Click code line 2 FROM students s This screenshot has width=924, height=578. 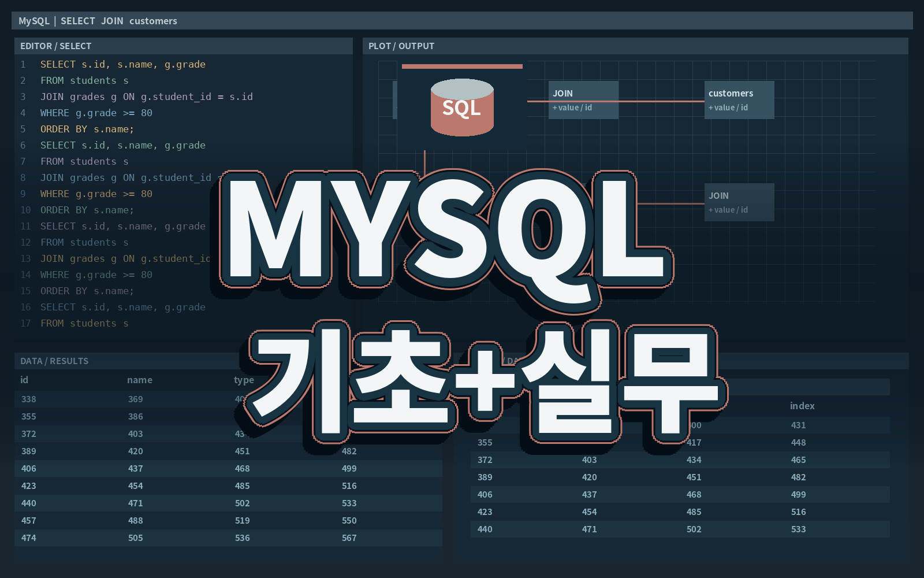coord(84,80)
